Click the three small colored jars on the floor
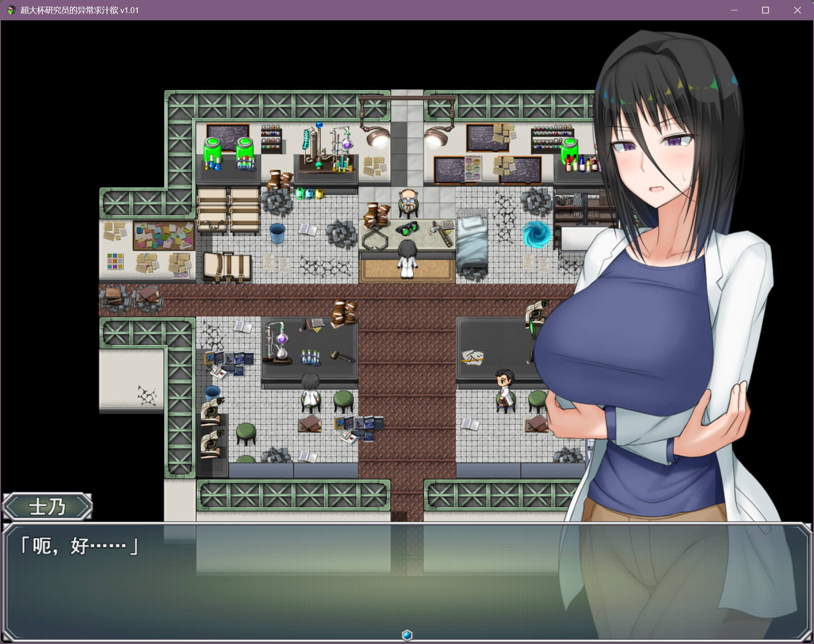814x644 pixels. (309, 194)
